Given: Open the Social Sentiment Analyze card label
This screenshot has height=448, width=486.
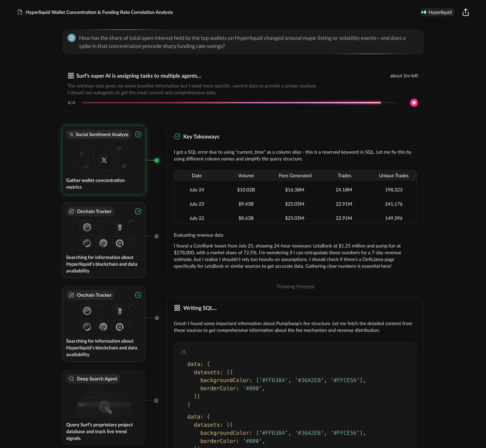Looking at the screenshot, I should (99, 134).
